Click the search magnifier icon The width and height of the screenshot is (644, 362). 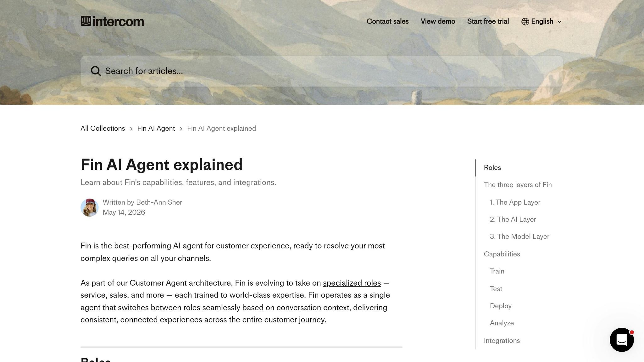(x=96, y=71)
